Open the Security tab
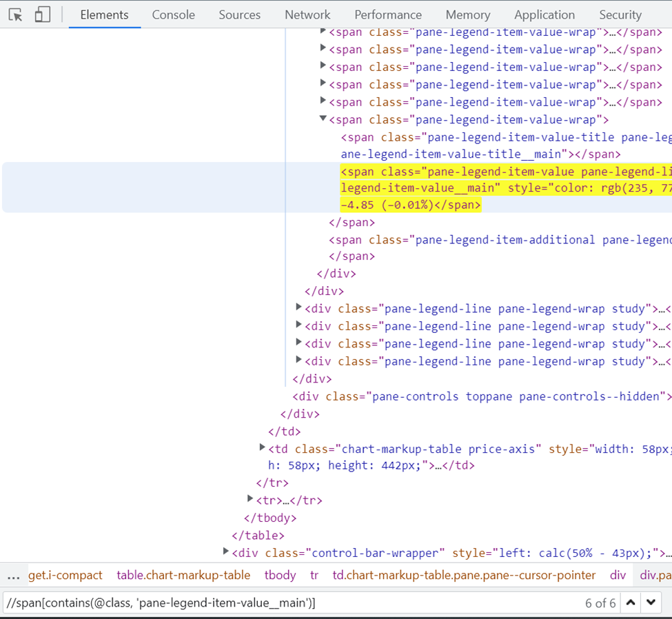The width and height of the screenshot is (672, 619). pyautogui.click(x=620, y=14)
